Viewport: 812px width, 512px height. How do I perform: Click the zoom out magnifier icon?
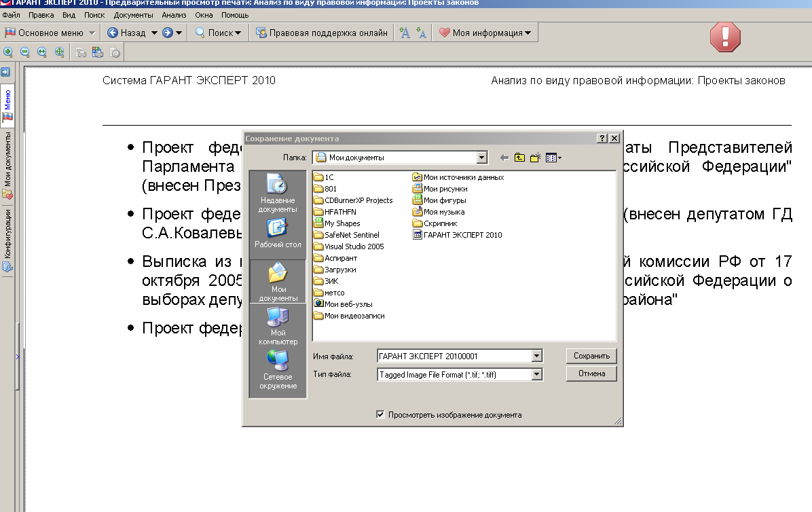pos(25,52)
